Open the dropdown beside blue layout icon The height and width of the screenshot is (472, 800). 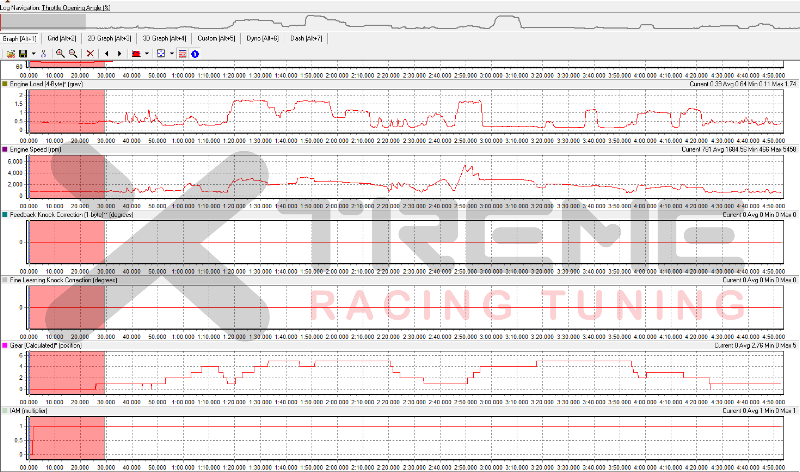[171, 52]
